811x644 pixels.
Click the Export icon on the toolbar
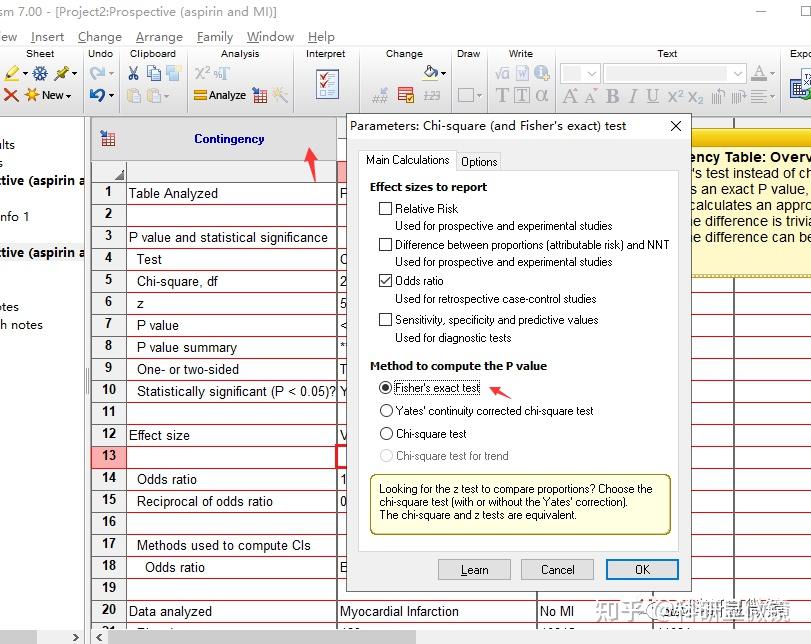(x=800, y=86)
